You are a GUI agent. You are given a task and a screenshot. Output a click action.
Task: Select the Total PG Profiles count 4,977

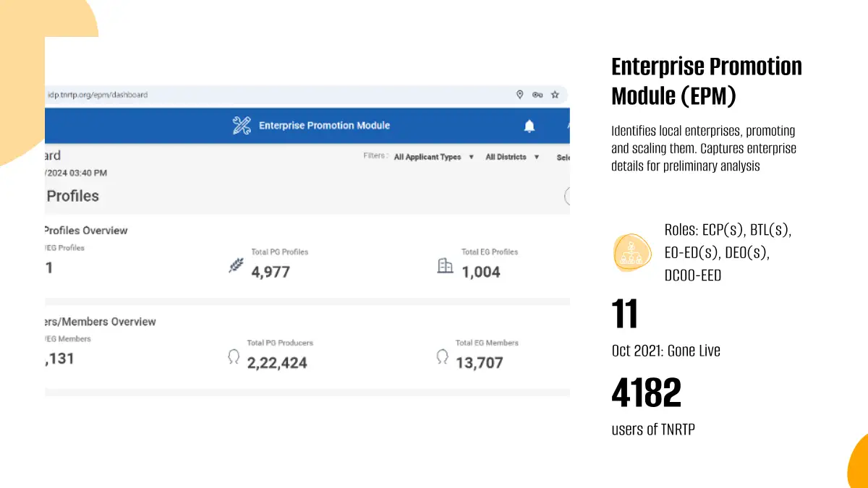271,273
